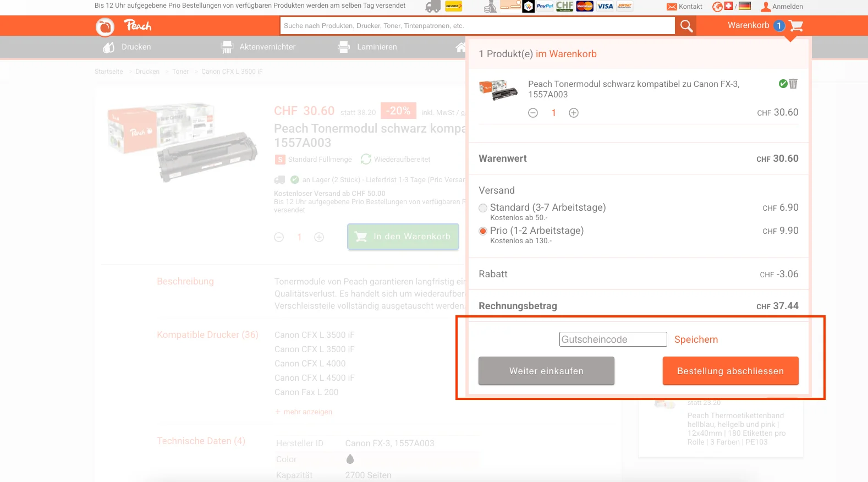Click the main toner product image
Screen dimensions: 868x482
pyautogui.click(x=182, y=142)
